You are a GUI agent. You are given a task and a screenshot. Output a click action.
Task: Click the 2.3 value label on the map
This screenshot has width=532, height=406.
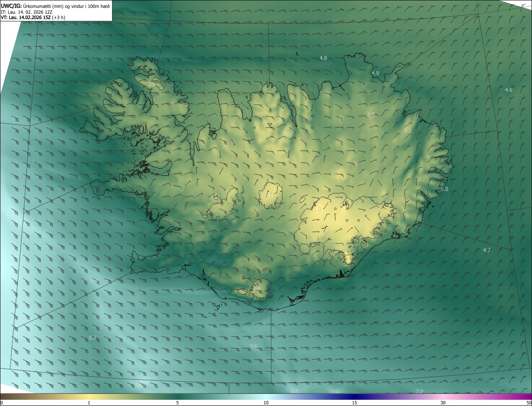point(407,130)
